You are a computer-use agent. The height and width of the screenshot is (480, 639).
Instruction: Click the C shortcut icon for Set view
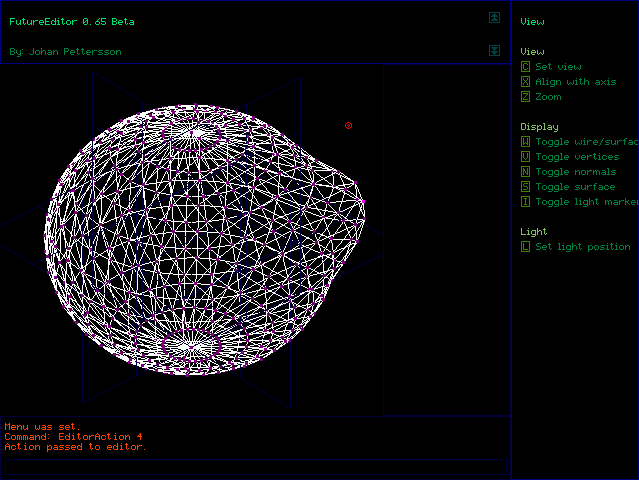[x=526, y=67]
